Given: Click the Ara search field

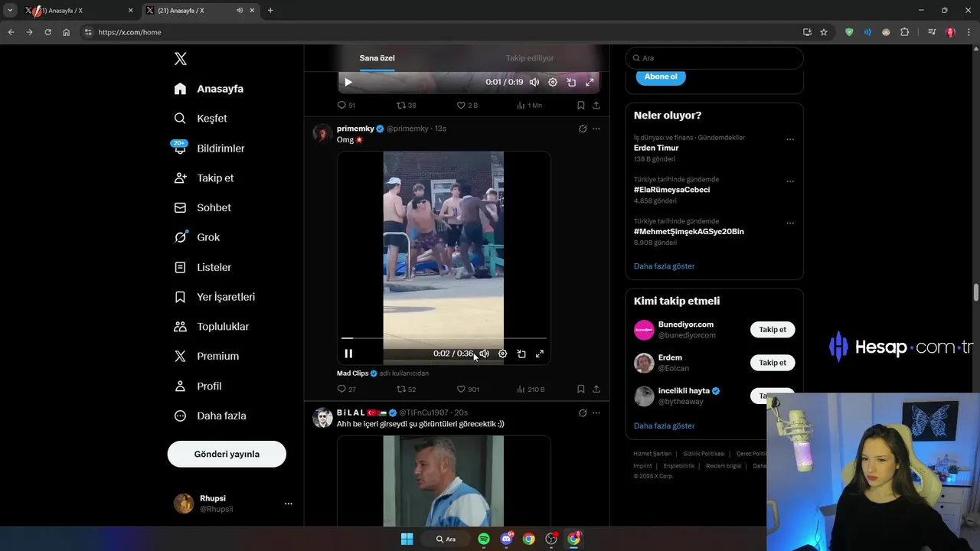Looking at the screenshot, I should (714, 58).
